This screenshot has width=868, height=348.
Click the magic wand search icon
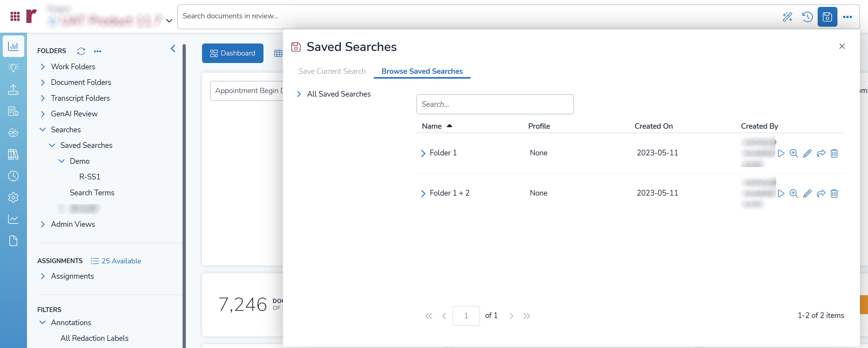click(787, 16)
